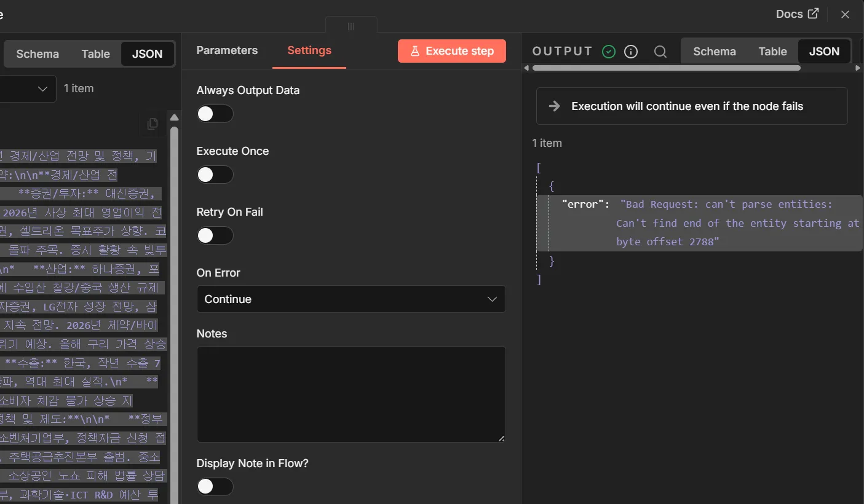This screenshot has height=504, width=864.
Task: Search the output data with magnifier icon
Action: click(x=660, y=52)
